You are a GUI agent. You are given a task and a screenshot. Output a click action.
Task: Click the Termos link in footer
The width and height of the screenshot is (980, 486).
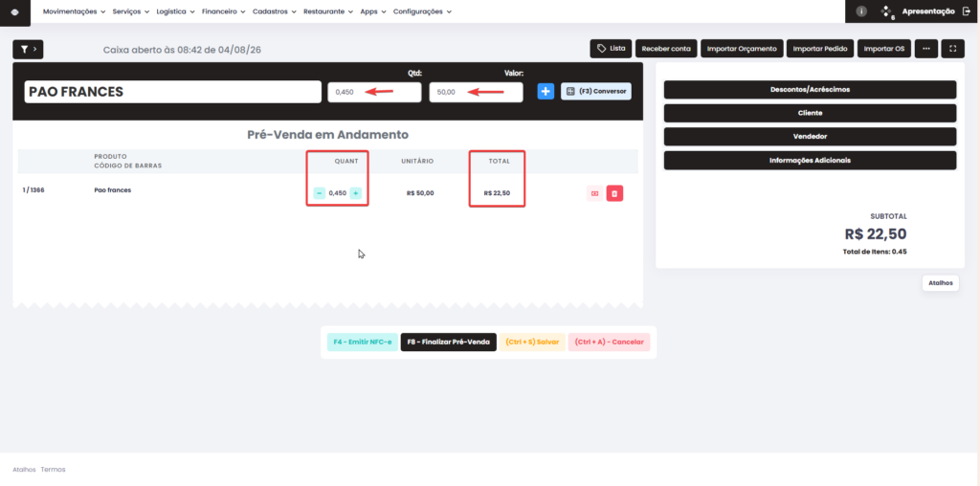(x=54, y=469)
